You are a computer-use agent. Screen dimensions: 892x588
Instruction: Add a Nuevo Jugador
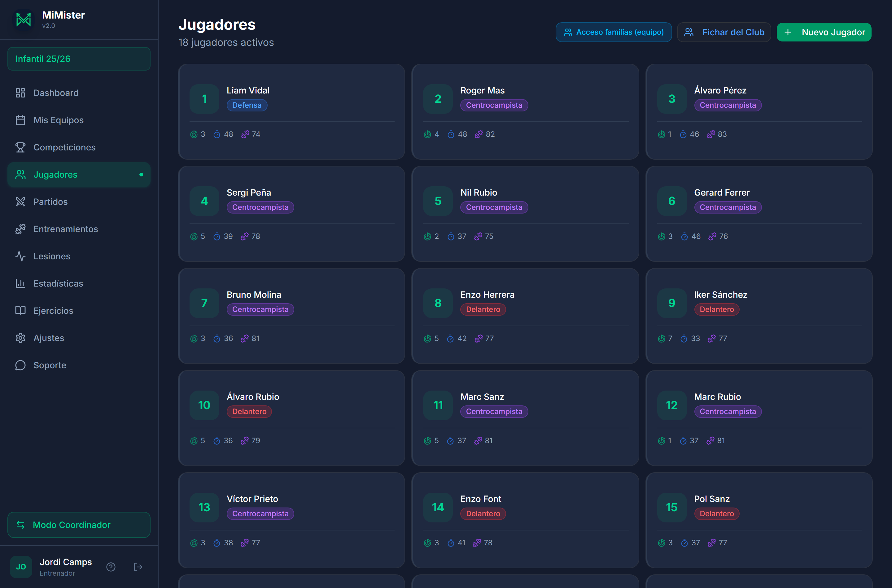click(x=824, y=32)
